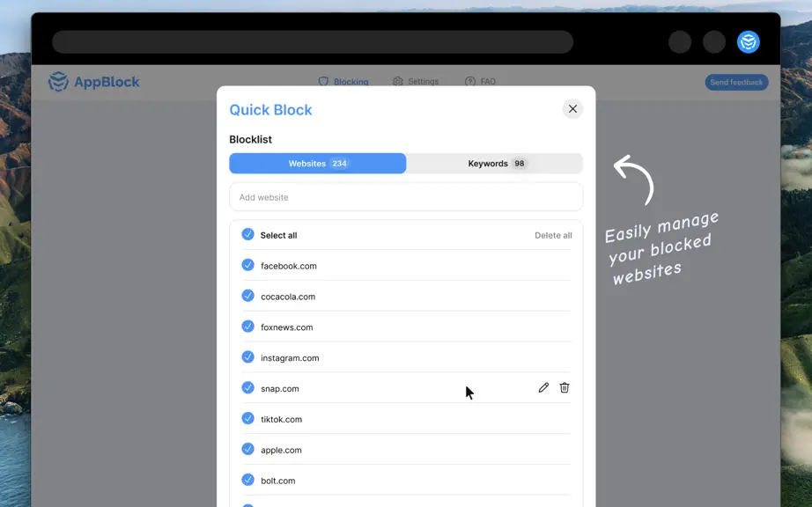Click the FAQ question mark icon
Screen dimensions: 812x507
click(x=469, y=81)
